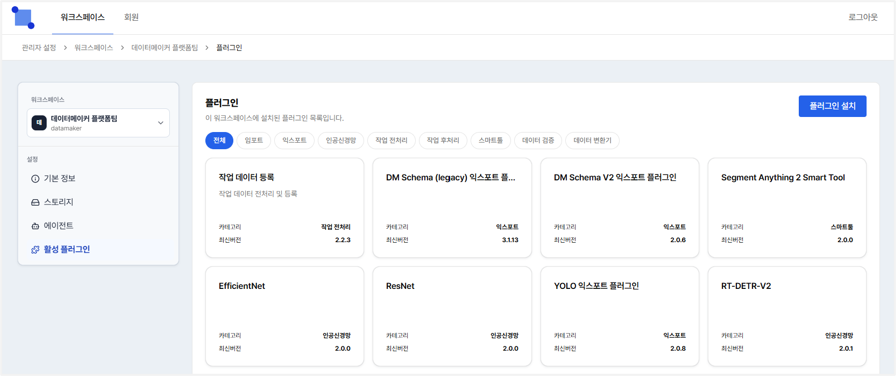Click the plugin icon beside 활성 플러그인
896x376 pixels.
(35, 249)
